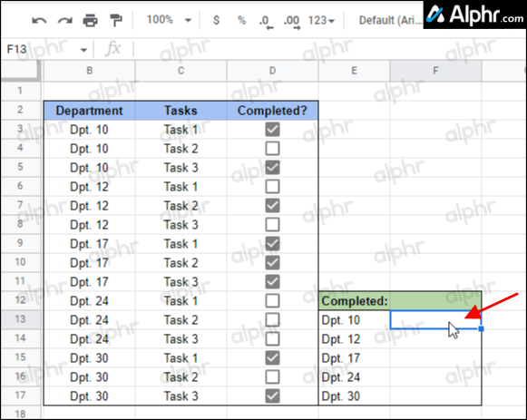Viewport: 527px width, 420px height.
Task: Click the Redo arrow icon
Action: 65,21
